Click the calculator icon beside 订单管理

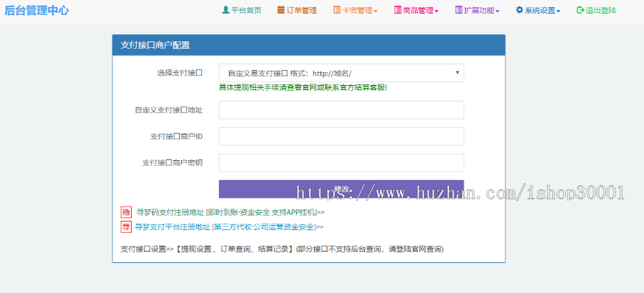[281, 10]
